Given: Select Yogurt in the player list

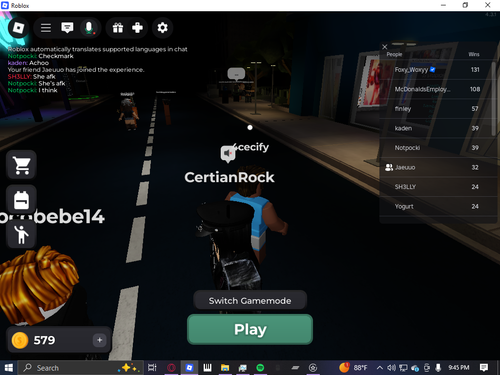Looking at the screenshot, I should pyautogui.click(x=437, y=206).
